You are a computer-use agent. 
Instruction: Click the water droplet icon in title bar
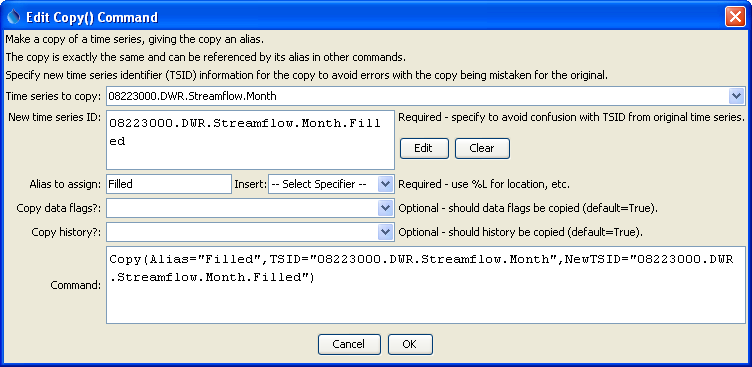pyautogui.click(x=14, y=17)
